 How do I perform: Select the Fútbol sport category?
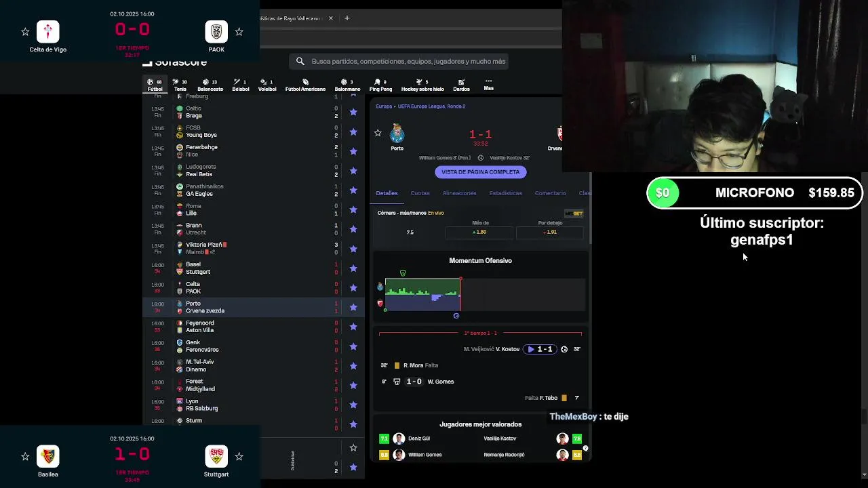click(155, 85)
